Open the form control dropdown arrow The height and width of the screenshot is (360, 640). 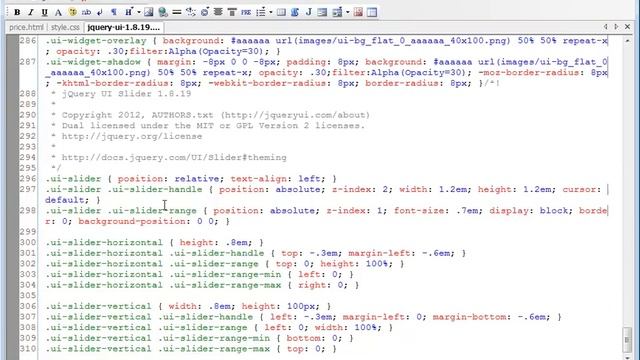tap(347, 12)
